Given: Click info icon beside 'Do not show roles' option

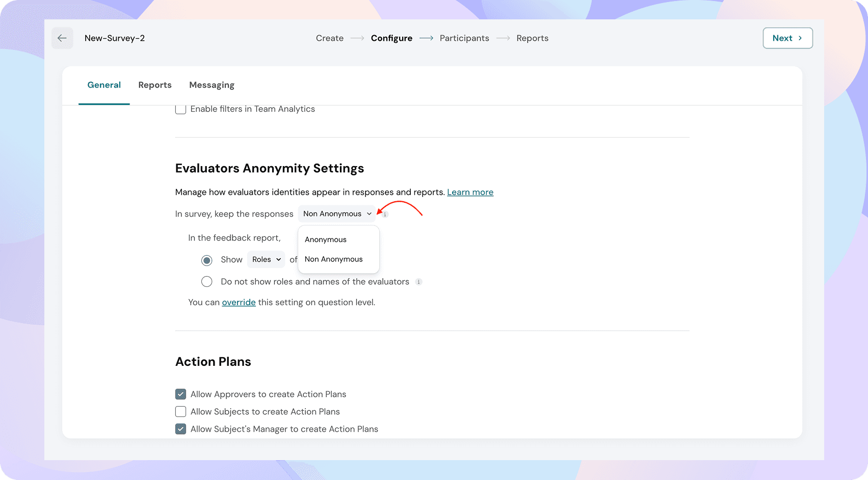Looking at the screenshot, I should (x=418, y=282).
